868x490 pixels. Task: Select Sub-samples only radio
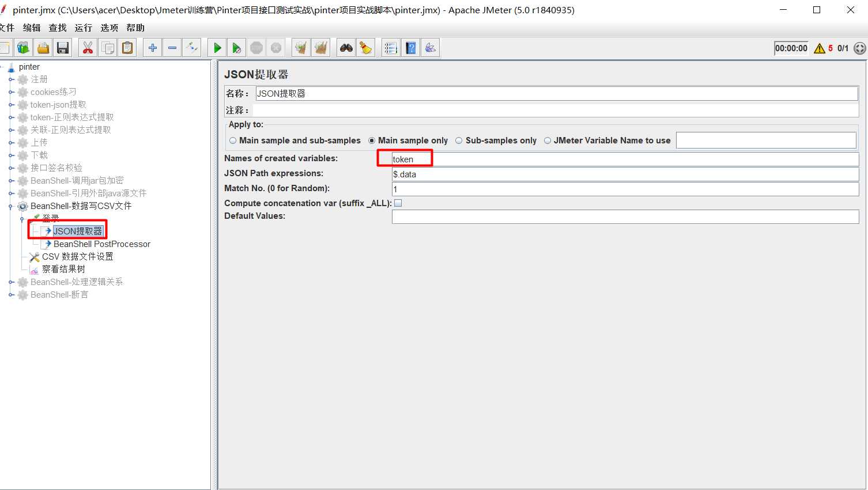coord(459,140)
